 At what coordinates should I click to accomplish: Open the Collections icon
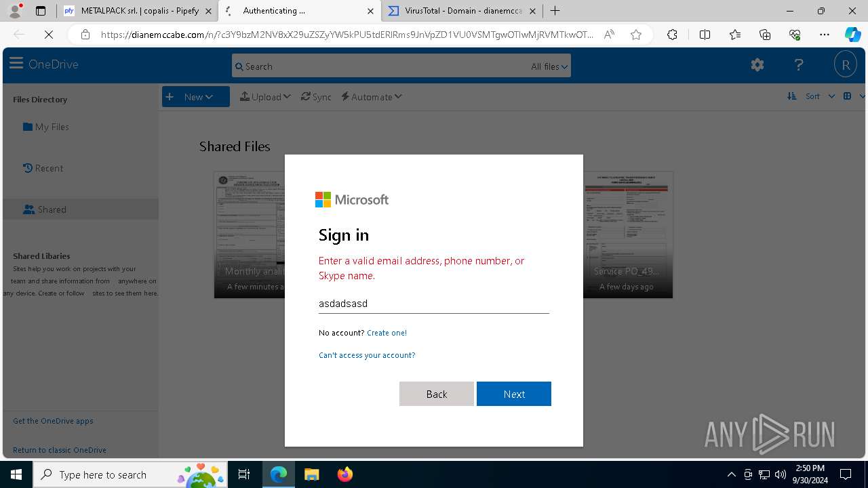click(765, 35)
